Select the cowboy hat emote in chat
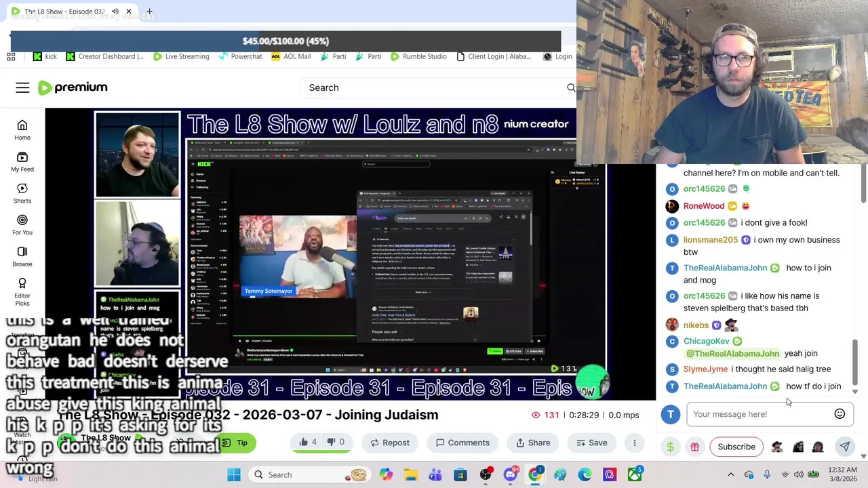Viewport: 868px width, 488px height. click(x=777, y=447)
